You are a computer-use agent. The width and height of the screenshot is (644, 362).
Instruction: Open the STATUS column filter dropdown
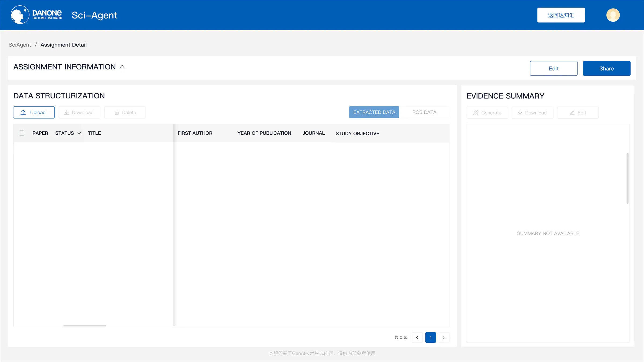[x=79, y=133]
